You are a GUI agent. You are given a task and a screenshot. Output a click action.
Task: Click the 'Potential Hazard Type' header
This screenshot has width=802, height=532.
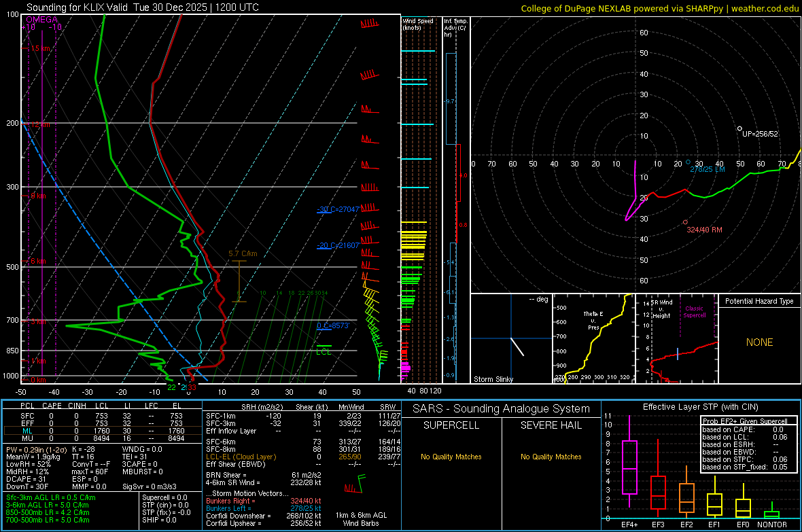760,301
